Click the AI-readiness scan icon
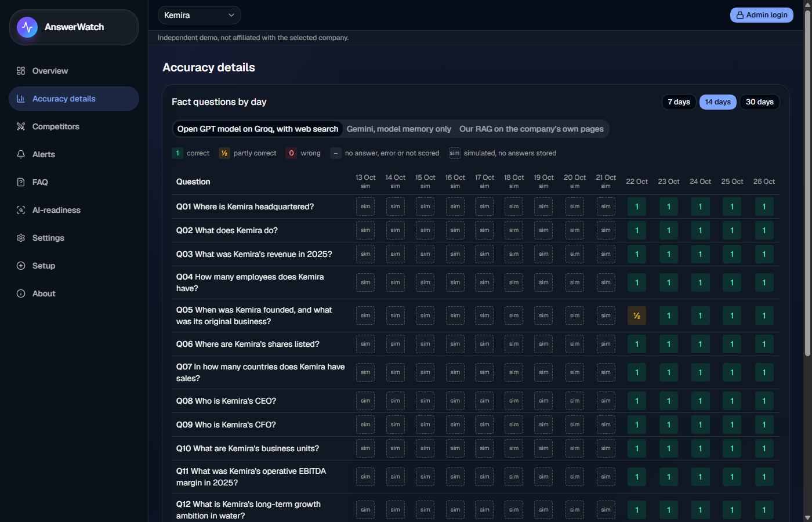 [21, 210]
